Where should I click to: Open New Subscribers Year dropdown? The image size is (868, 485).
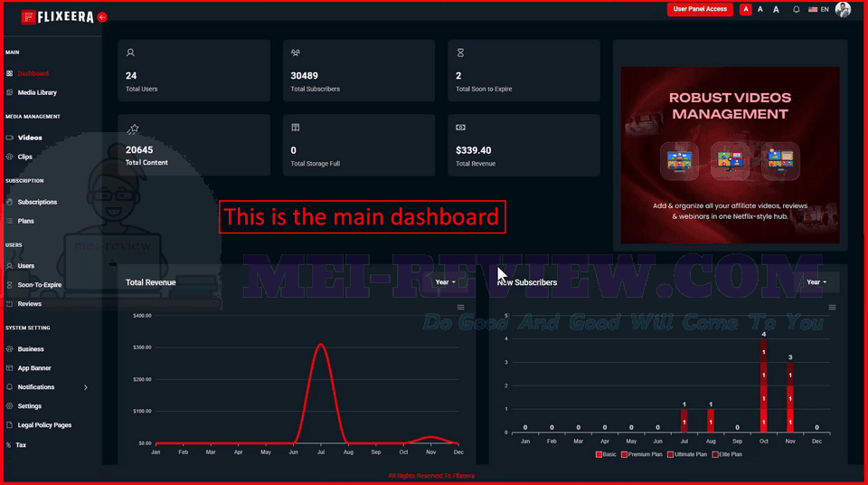pyautogui.click(x=816, y=282)
